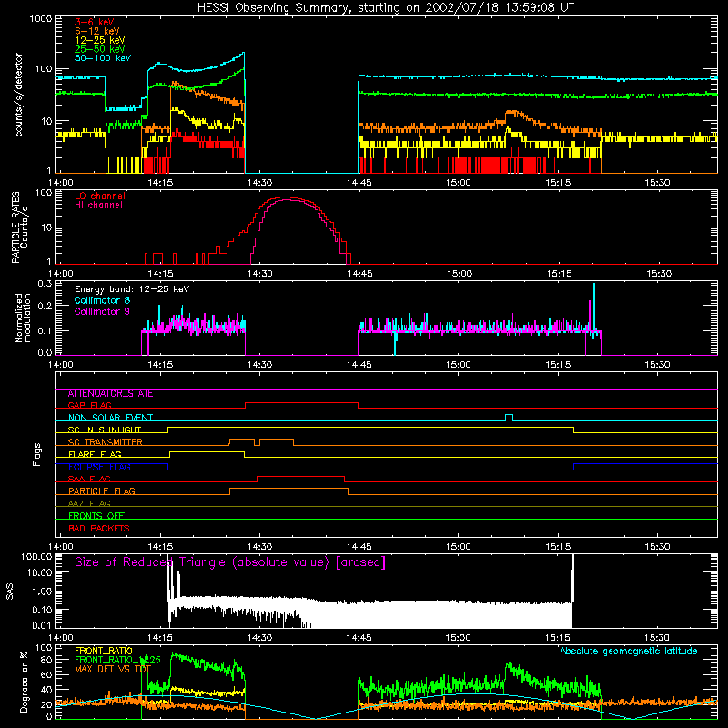Pick the yellow 12-25 keV count-rate legend entry

point(100,40)
